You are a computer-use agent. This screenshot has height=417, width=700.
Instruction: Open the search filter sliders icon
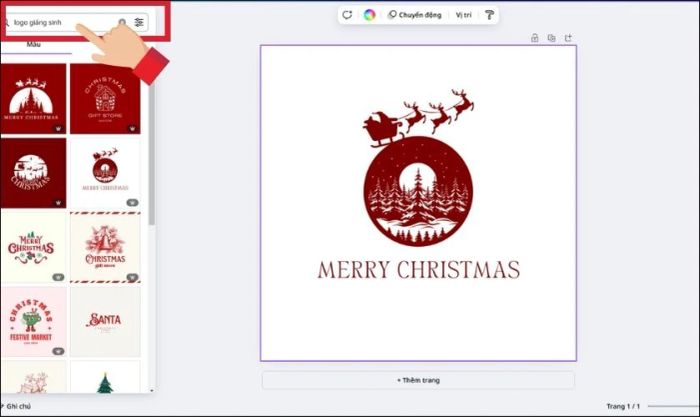(x=139, y=21)
